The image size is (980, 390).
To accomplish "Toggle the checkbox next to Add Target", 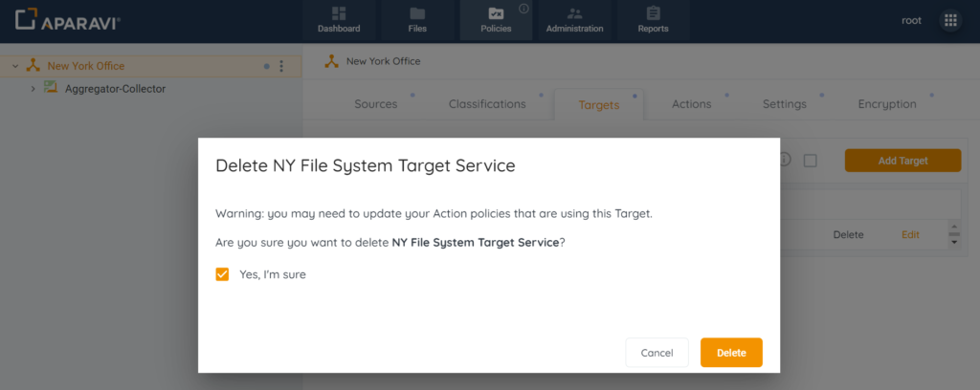I will pyautogui.click(x=810, y=161).
